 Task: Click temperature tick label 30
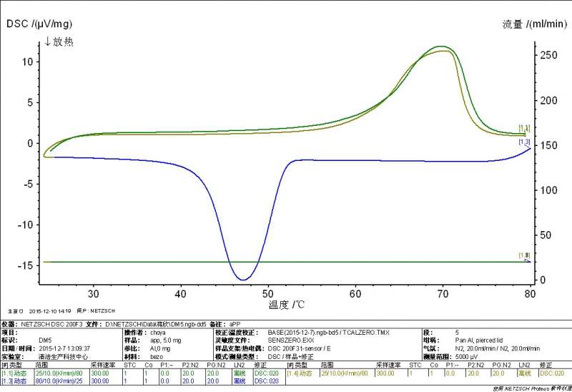point(94,294)
